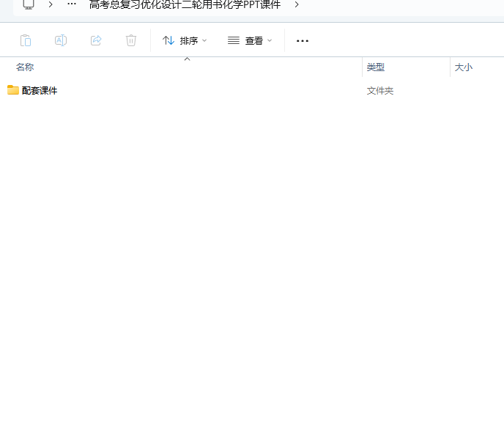The image size is (504, 439).
Task: Click the This PC monitor icon in address bar
Action: tap(29, 4)
